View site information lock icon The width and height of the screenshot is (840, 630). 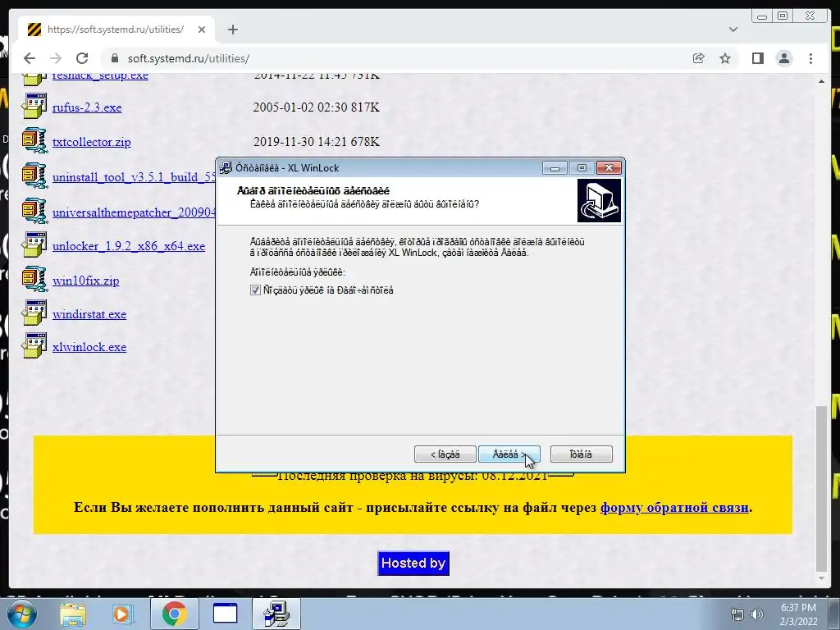tap(114, 58)
